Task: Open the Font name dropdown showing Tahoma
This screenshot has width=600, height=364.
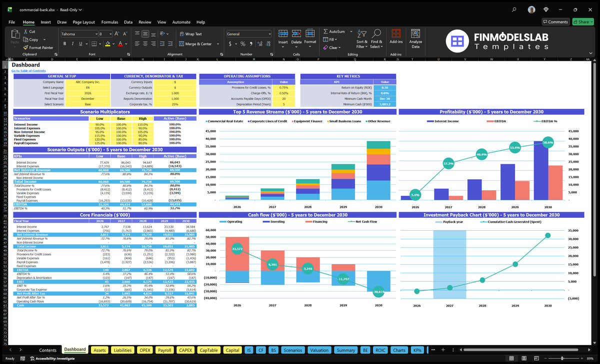Action: tap(95, 34)
